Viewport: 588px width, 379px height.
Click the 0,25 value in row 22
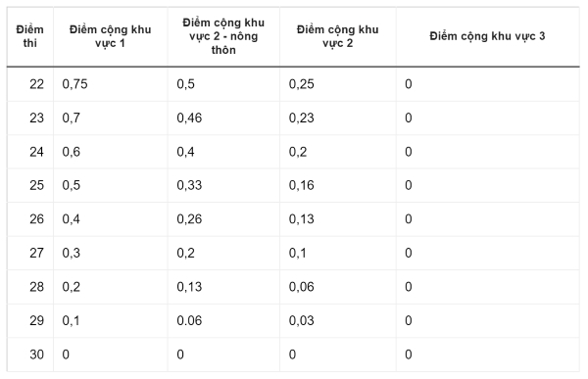click(x=337, y=84)
